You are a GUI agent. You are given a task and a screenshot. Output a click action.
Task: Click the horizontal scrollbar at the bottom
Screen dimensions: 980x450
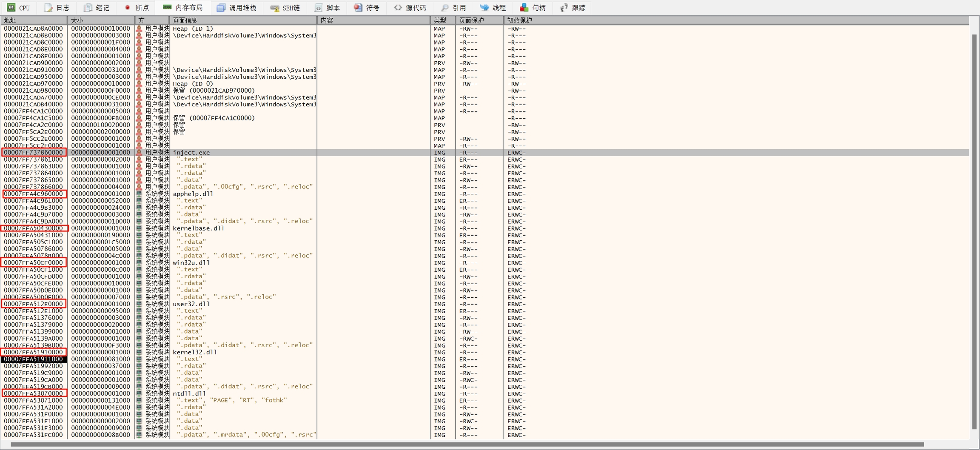[x=467, y=444]
